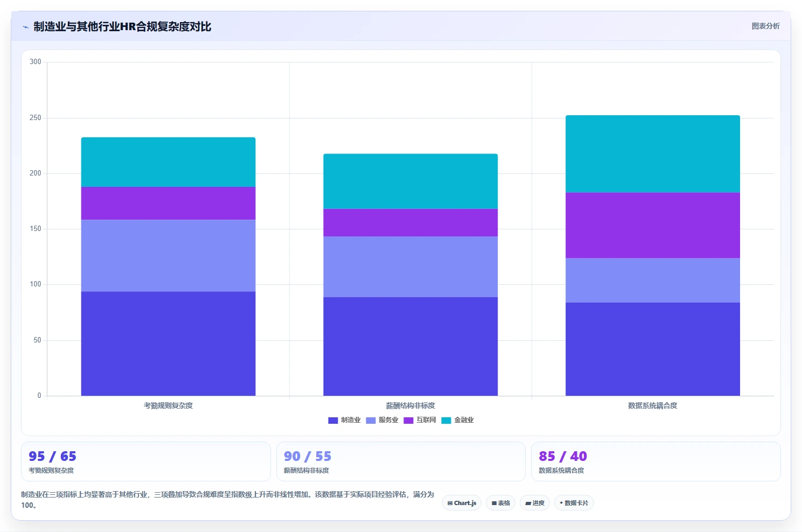Click the chart icon beside the title

click(25, 27)
